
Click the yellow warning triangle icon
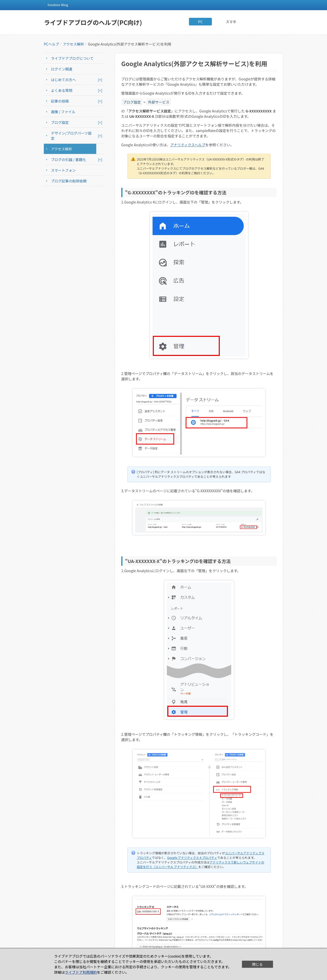coord(133,159)
